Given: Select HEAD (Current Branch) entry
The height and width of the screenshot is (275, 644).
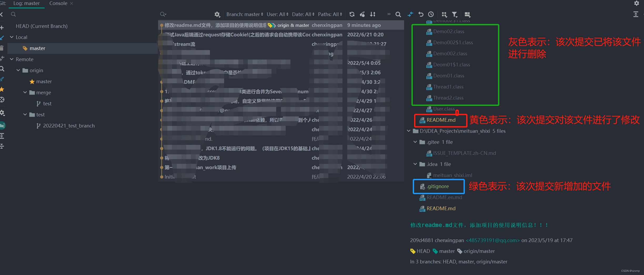Looking at the screenshot, I should 42,26.
